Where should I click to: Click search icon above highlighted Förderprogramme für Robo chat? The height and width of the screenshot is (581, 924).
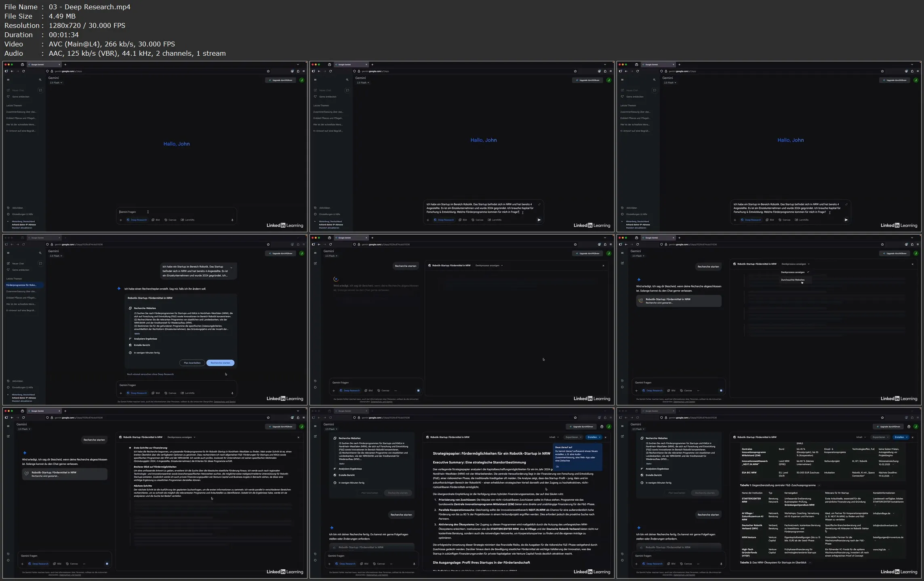[40, 253]
